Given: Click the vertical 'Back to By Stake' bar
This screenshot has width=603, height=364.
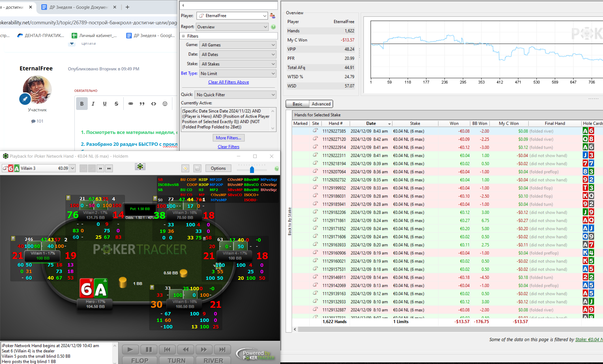Looking at the screenshot, I should [289, 221].
